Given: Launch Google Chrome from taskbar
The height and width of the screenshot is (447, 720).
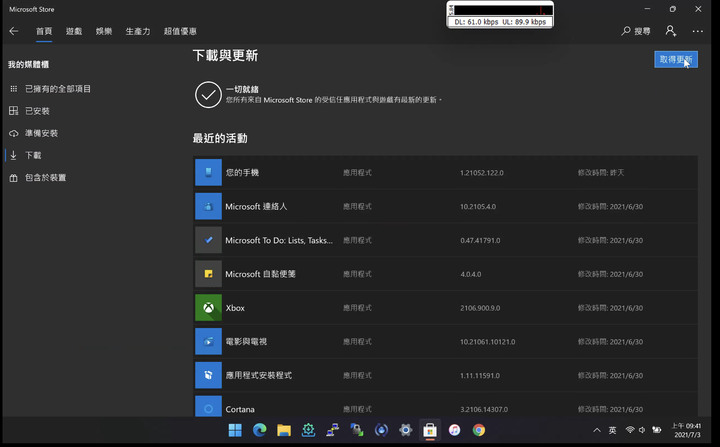Looking at the screenshot, I should pyautogui.click(x=478, y=430).
